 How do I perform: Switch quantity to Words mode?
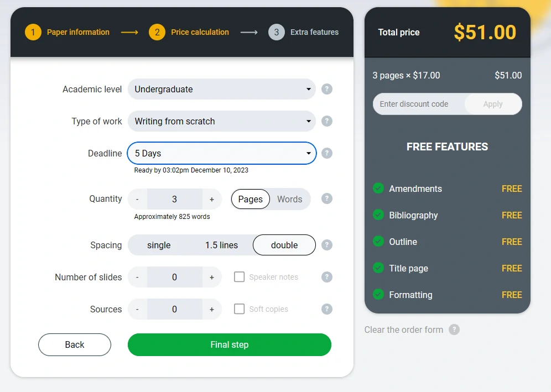[289, 199]
